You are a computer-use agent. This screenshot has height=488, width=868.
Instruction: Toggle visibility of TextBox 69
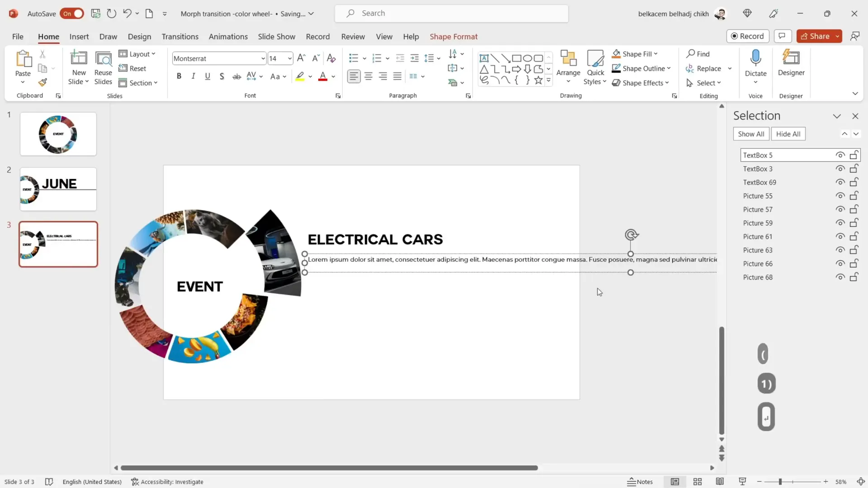click(x=840, y=182)
